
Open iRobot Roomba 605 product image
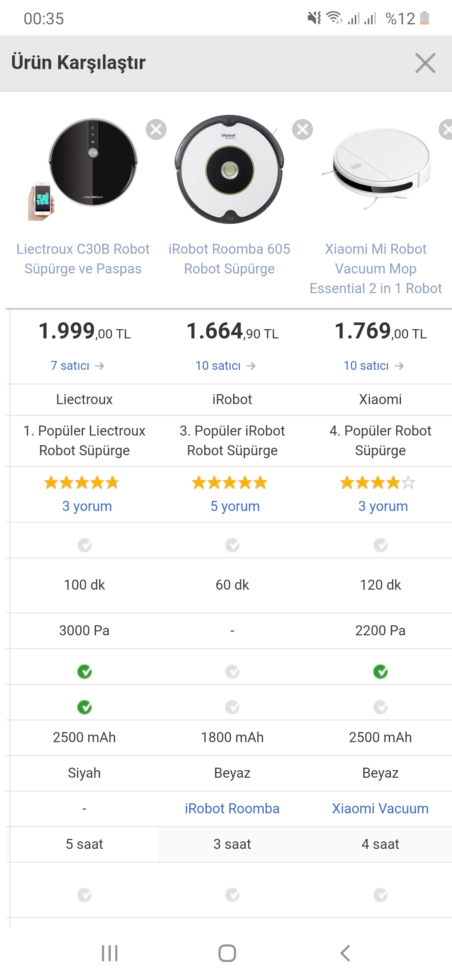coord(229,169)
